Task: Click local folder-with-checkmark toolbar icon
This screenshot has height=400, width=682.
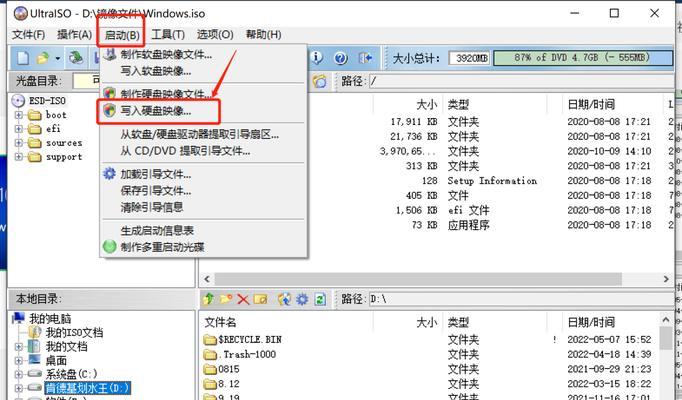Action: pos(260,299)
